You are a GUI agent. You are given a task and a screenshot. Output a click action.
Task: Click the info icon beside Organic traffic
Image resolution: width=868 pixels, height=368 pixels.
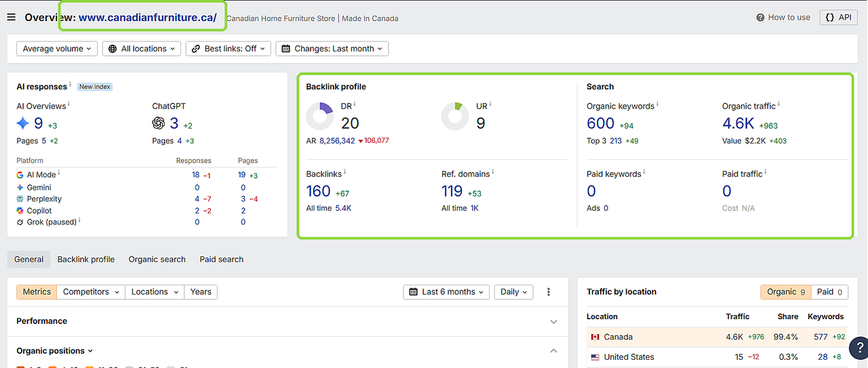778,104
